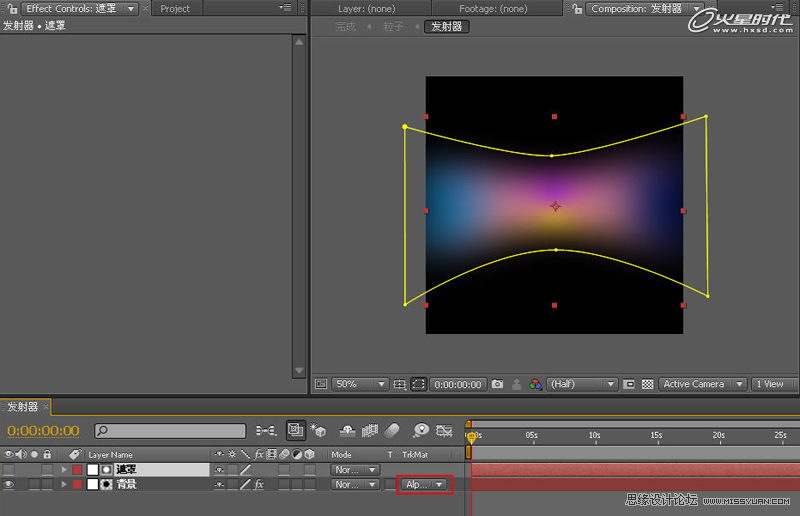This screenshot has width=800, height=516.
Task: Click the Effect Controls scrollbar down arrow
Action: tap(299, 371)
